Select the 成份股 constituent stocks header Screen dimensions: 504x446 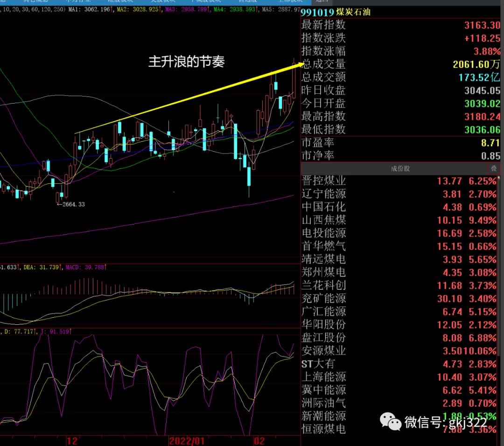tap(400, 168)
